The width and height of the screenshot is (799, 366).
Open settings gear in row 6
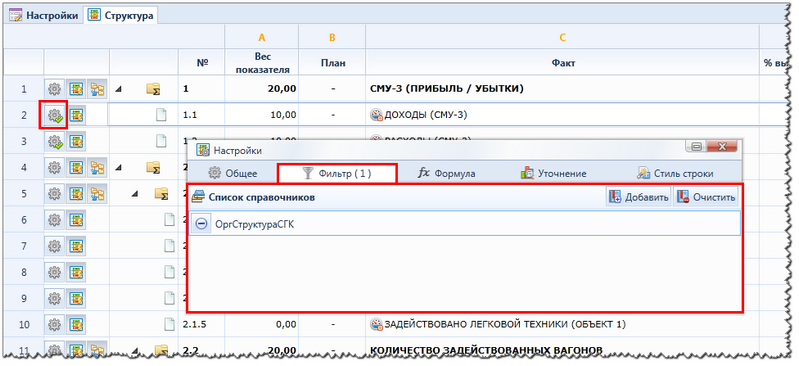(55, 220)
